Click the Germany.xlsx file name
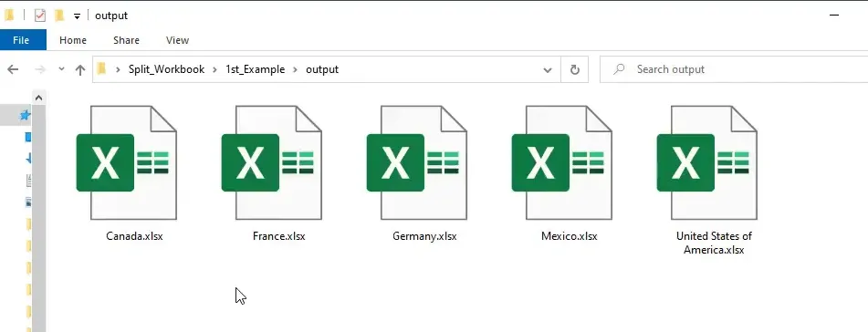The height and width of the screenshot is (332, 868). [x=424, y=236]
